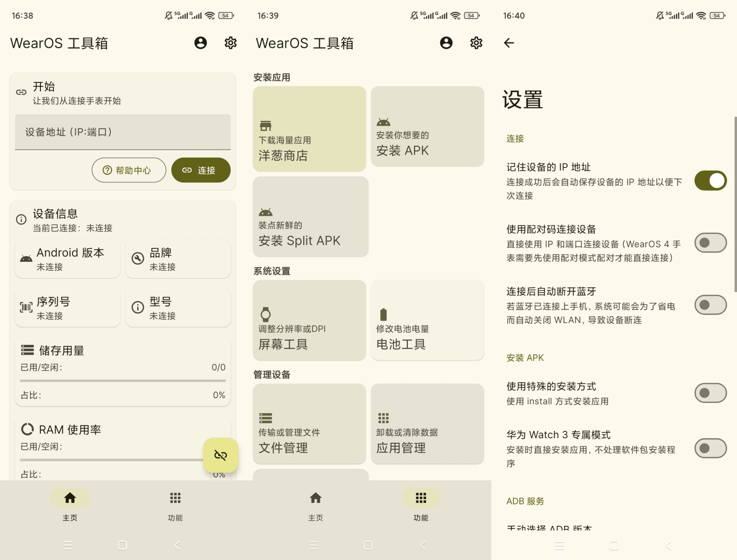The image size is (737, 560).
Task: Switch to the 功能 tab
Action: coord(175,504)
